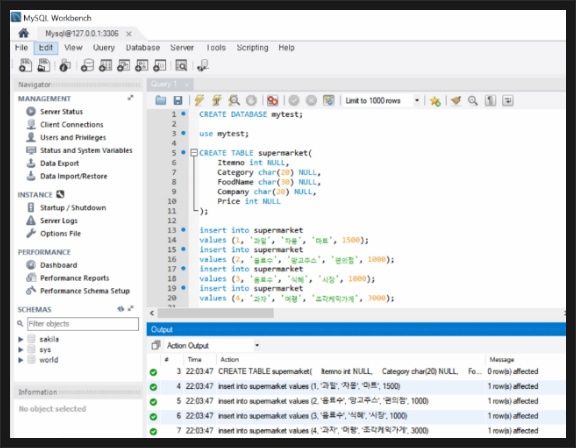
Task: Create new schema icon
Action: [x=87, y=65]
